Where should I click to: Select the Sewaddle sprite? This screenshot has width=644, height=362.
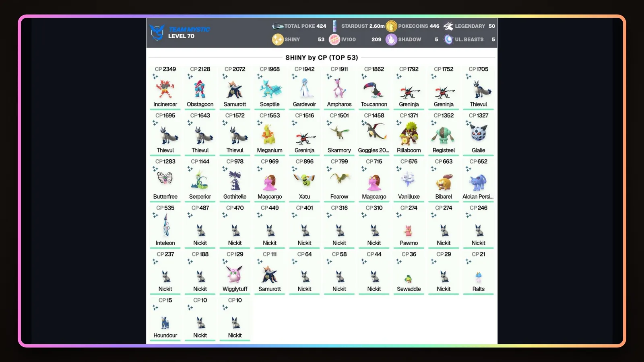coord(409,278)
